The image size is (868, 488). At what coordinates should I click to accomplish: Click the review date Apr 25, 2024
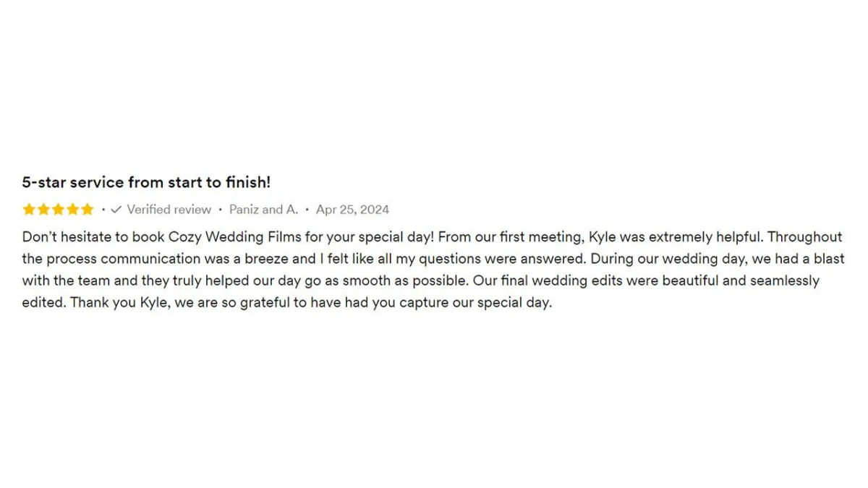point(352,210)
